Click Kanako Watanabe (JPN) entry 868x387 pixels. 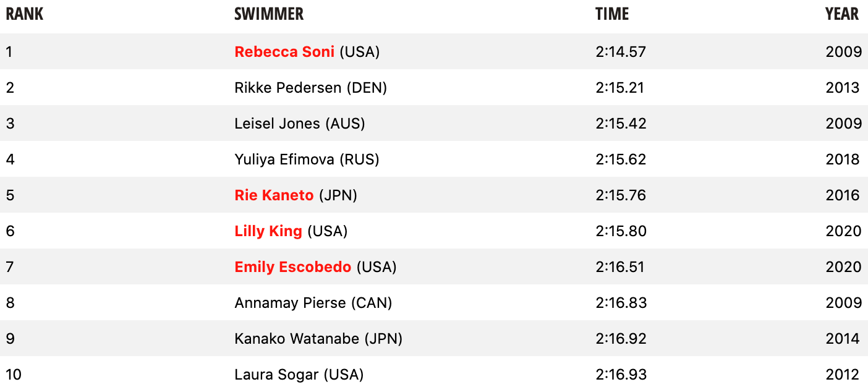[318, 339]
